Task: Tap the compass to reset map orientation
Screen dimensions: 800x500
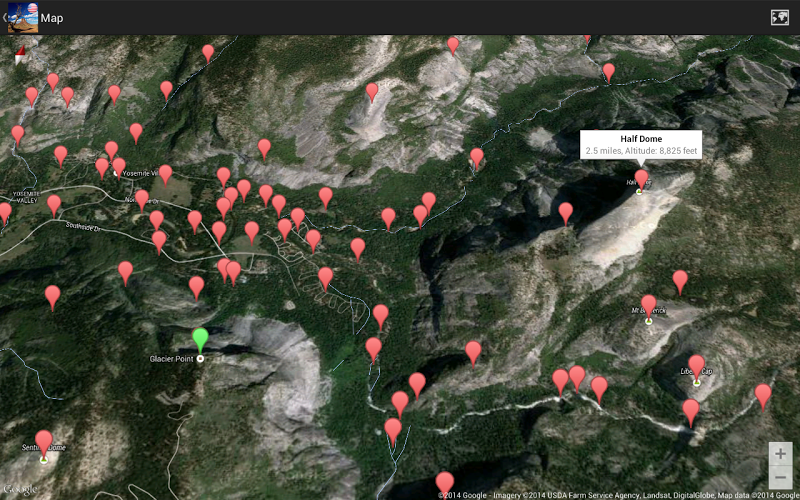Action: [x=20, y=55]
